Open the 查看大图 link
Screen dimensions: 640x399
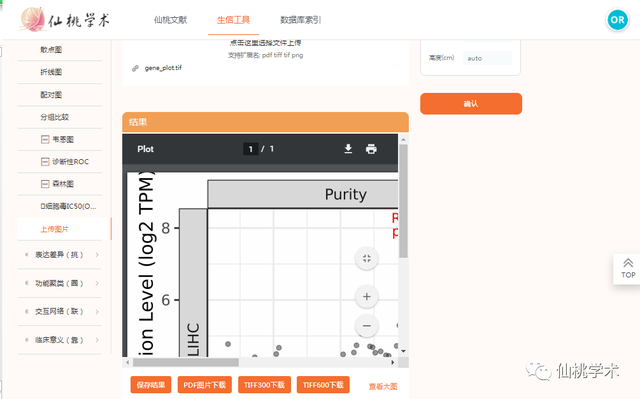point(383,386)
